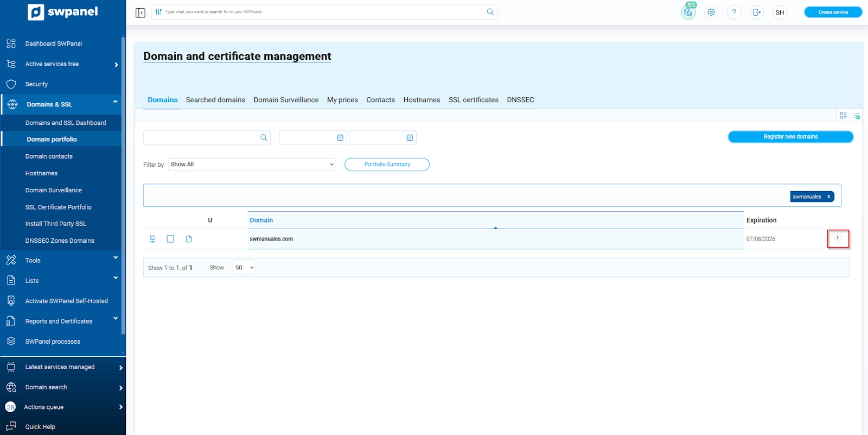Click the Register new domains button
The height and width of the screenshot is (435, 868).
click(790, 137)
